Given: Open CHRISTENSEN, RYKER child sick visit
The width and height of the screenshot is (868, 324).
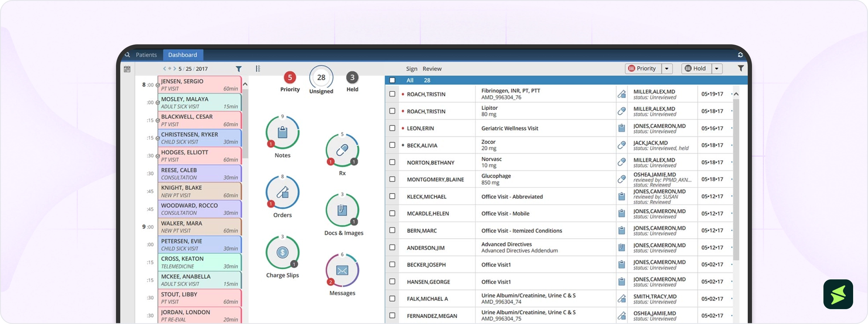Looking at the screenshot, I should (x=199, y=138).
